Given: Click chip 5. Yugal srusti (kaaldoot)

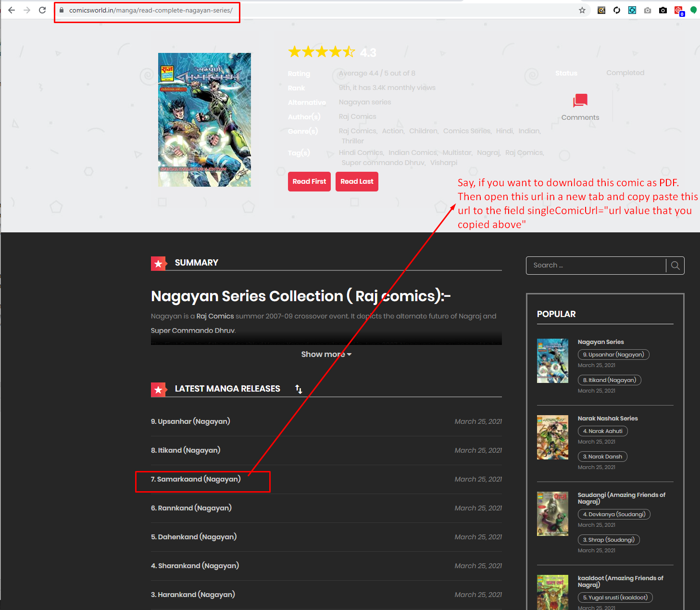Looking at the screenshot, I should click(615, 597).
